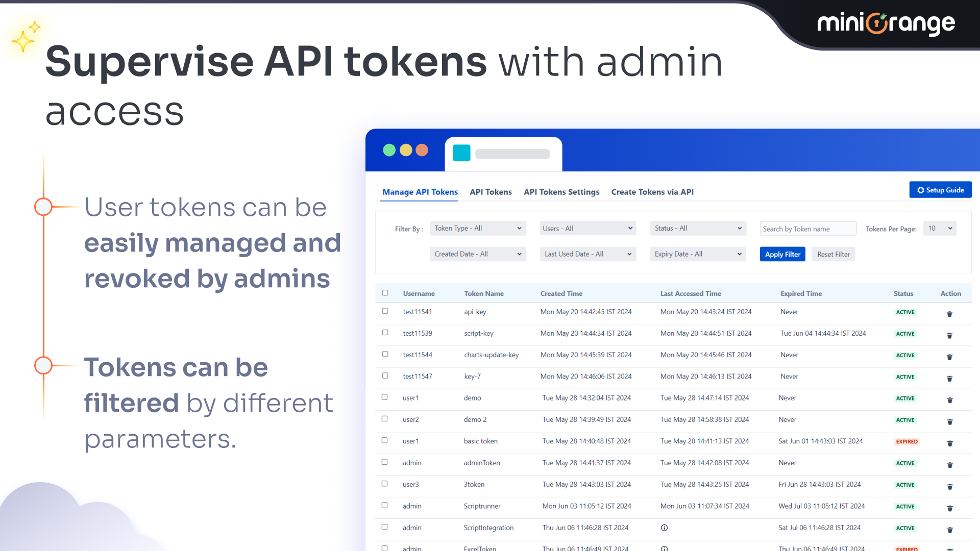Toggle checkbox for test11541 row
Viewport: 980px width, 551px height.
point(385,312)
